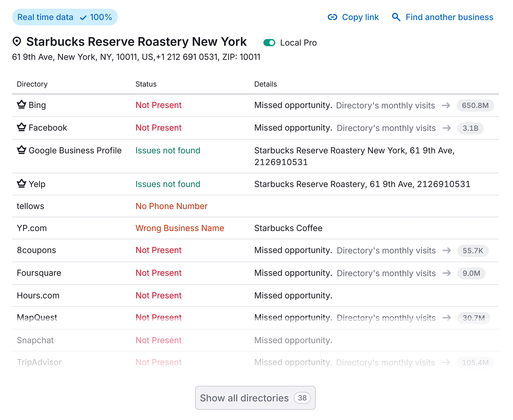Expand Show all directories

click(255, 398)
